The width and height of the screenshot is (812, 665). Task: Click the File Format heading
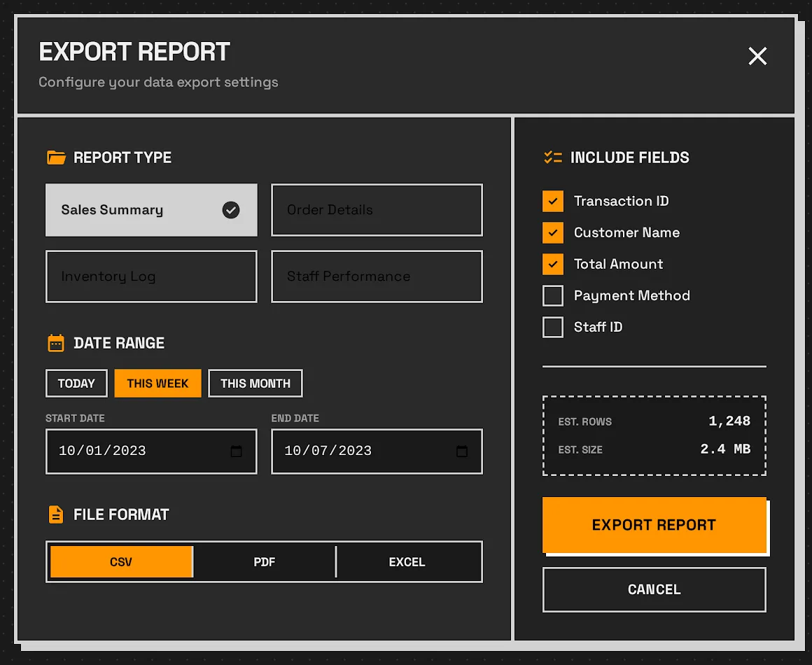pyautogui.click(x=121, y=514)
